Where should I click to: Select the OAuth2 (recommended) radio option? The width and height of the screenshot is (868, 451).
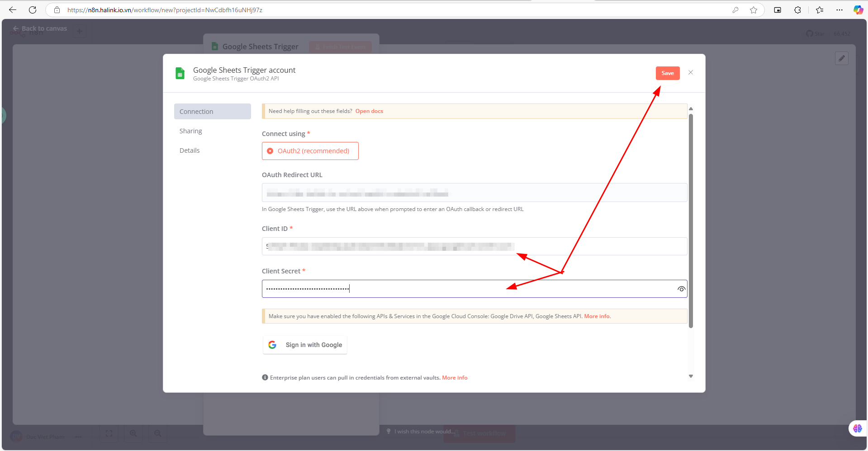point(310,151)
